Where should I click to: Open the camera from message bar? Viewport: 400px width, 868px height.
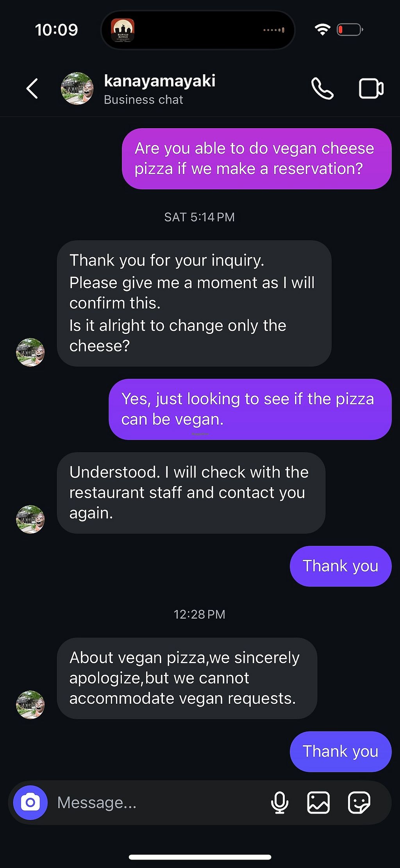[x=30, y=803]
